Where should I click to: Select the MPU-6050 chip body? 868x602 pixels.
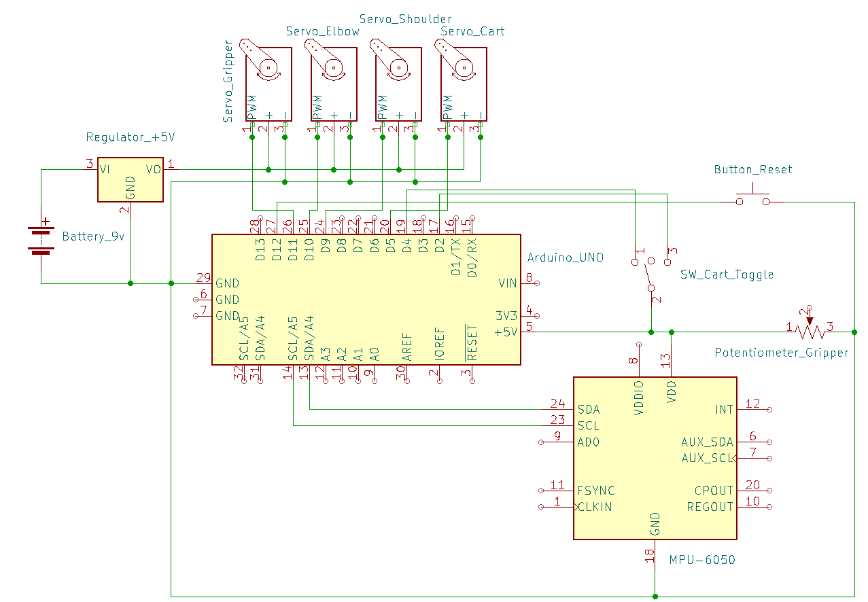[655, 457]
